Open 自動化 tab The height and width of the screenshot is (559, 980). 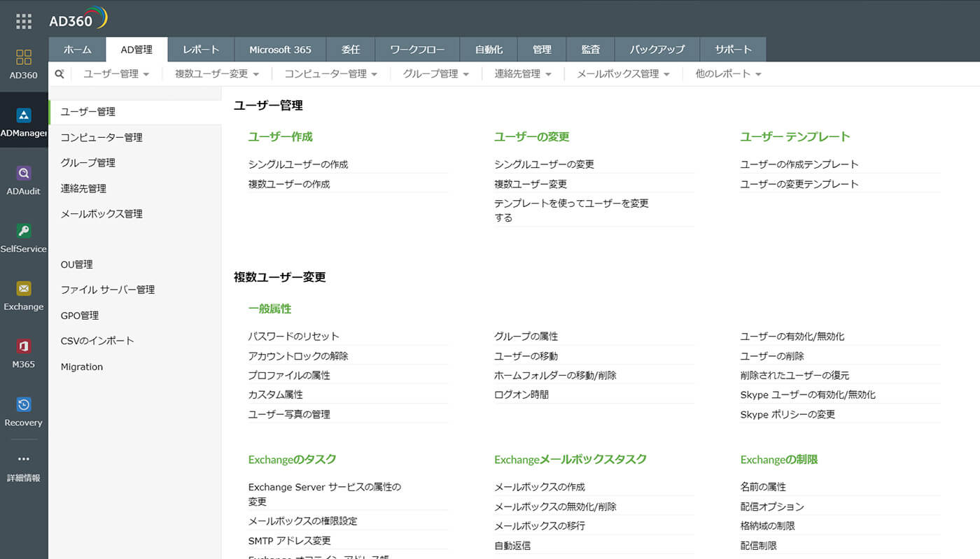pos(489,50)
